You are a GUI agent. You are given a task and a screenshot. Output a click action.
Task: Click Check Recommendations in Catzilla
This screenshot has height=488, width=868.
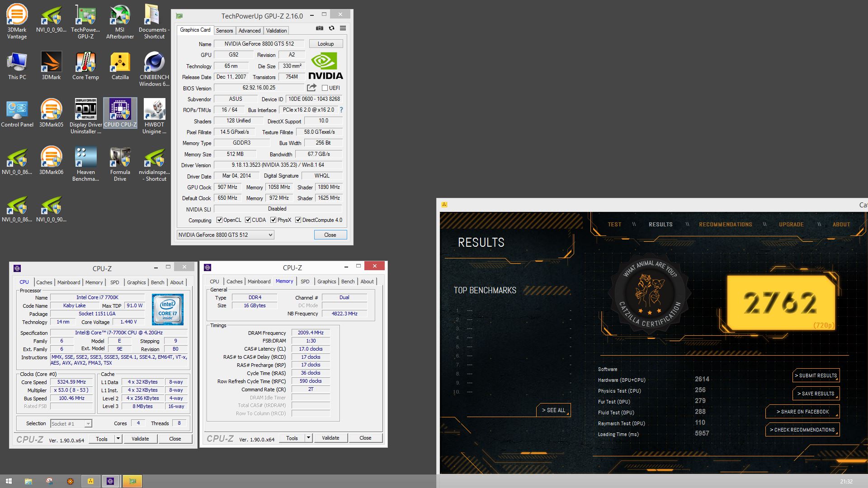pyautogui.click(x=802, y=430)
